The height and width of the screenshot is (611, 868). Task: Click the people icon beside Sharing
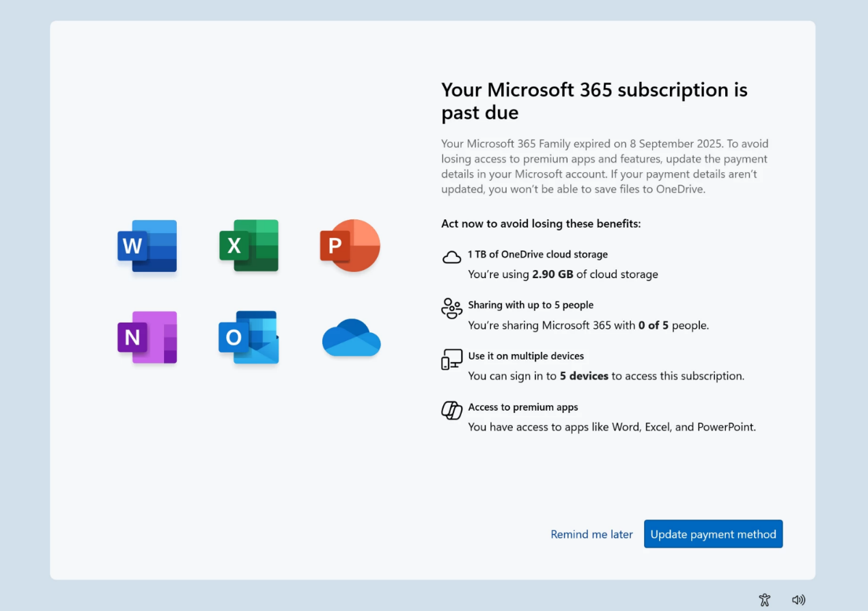[451, 308]
